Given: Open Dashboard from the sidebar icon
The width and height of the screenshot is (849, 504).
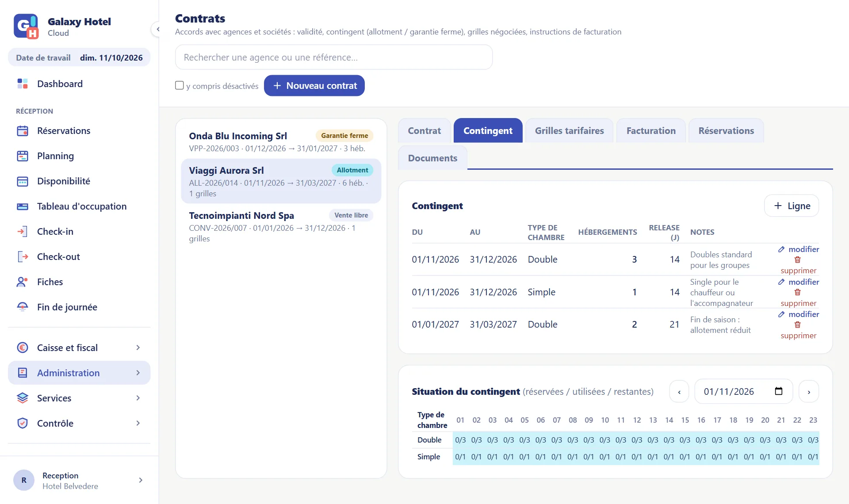Looking at the screenshot, I should coord(23,84).
